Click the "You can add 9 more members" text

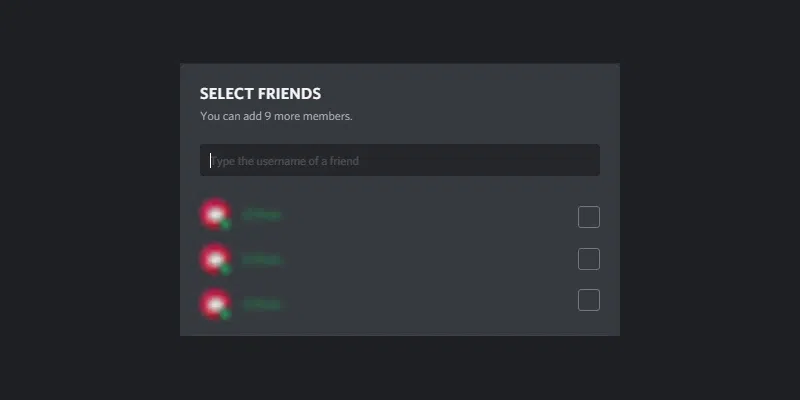[x=276, y=116]
